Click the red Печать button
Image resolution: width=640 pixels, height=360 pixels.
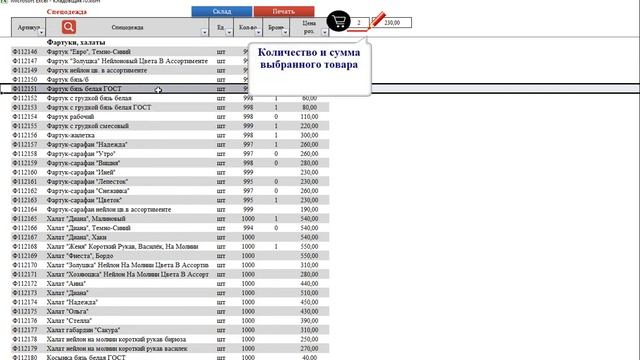coord(284,11)
